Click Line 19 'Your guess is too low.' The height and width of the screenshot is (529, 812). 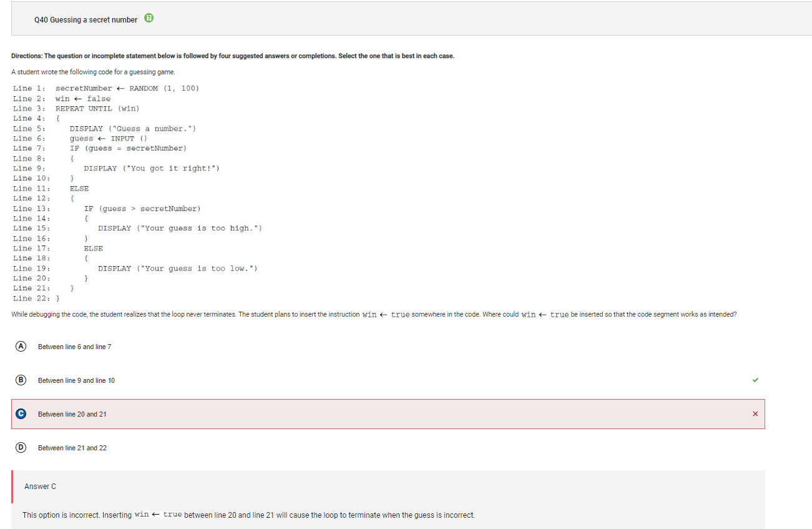pyautogui.click(x=178, y=269)
